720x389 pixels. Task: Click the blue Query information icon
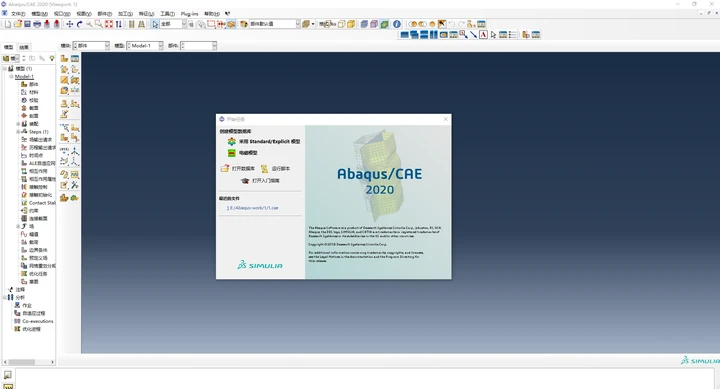click(x=397, y=24)
